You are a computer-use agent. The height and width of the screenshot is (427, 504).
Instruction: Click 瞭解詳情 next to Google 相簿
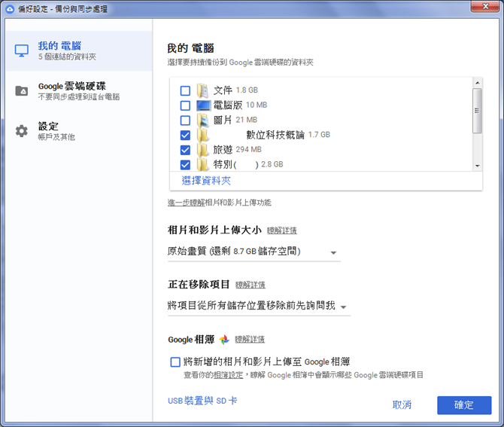250,340
